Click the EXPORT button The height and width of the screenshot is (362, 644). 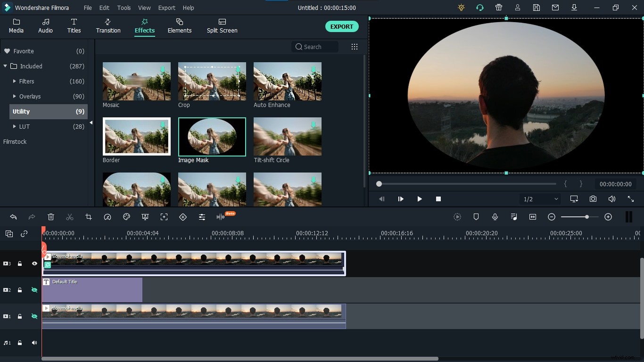(x=342, y=26)
